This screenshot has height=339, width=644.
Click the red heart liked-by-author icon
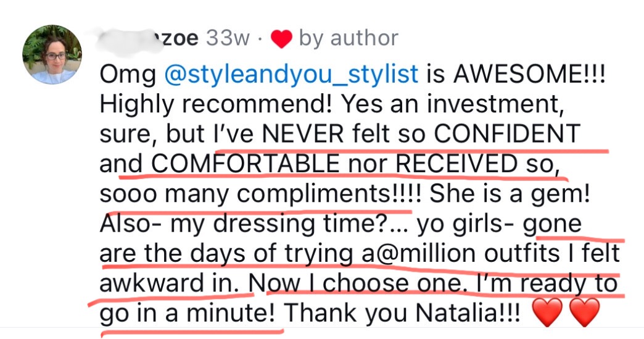tap(281, 40)
